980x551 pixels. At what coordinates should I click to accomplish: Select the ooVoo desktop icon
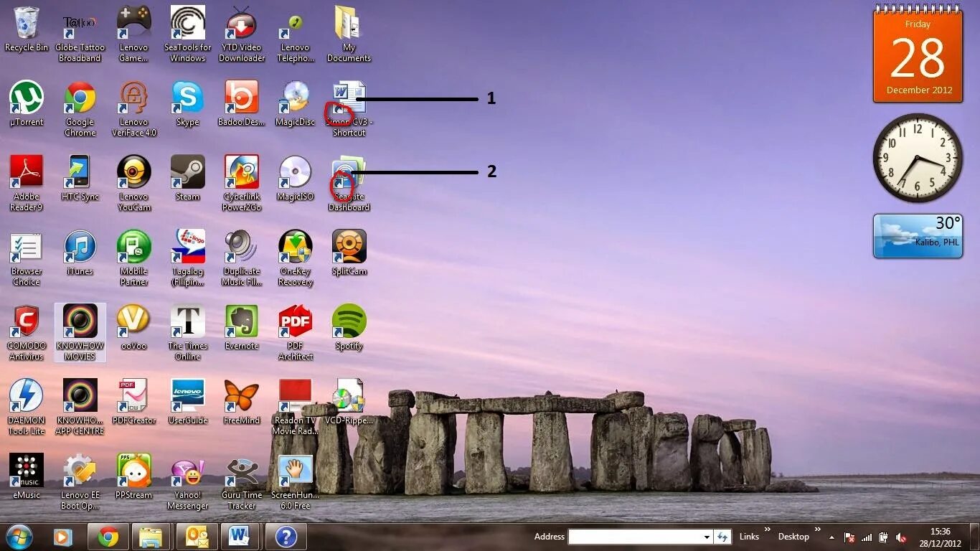tap(133, 321)
